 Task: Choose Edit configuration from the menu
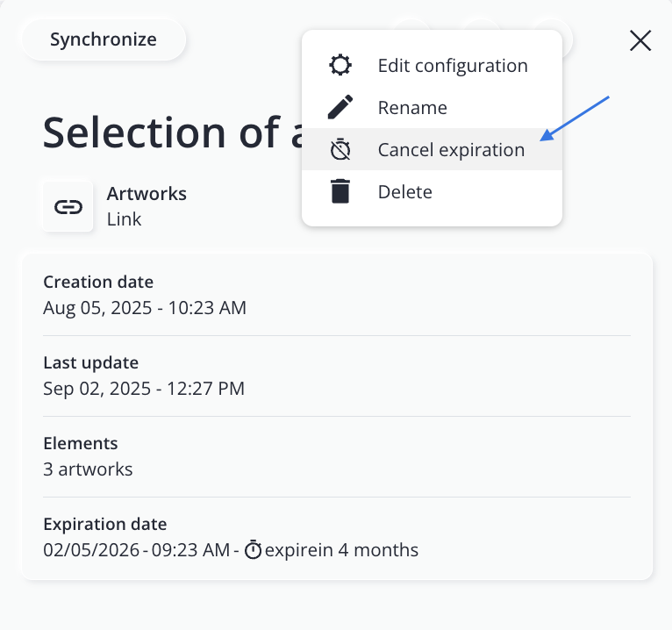pos(452,66)
